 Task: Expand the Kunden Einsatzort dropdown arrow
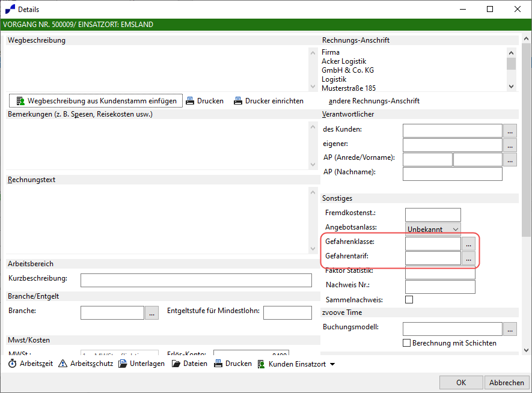point(332,364)
